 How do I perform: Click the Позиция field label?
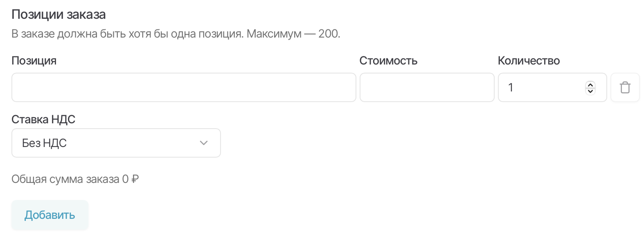click(34, 61)
